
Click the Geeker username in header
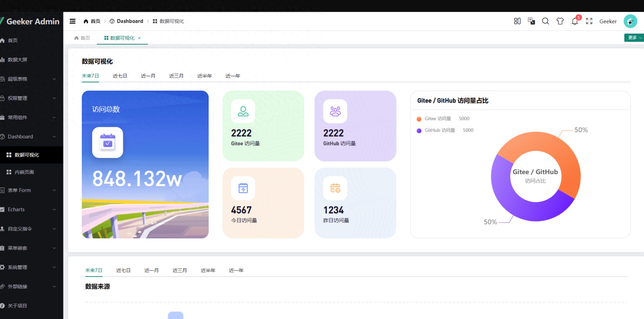click(608, 22)
